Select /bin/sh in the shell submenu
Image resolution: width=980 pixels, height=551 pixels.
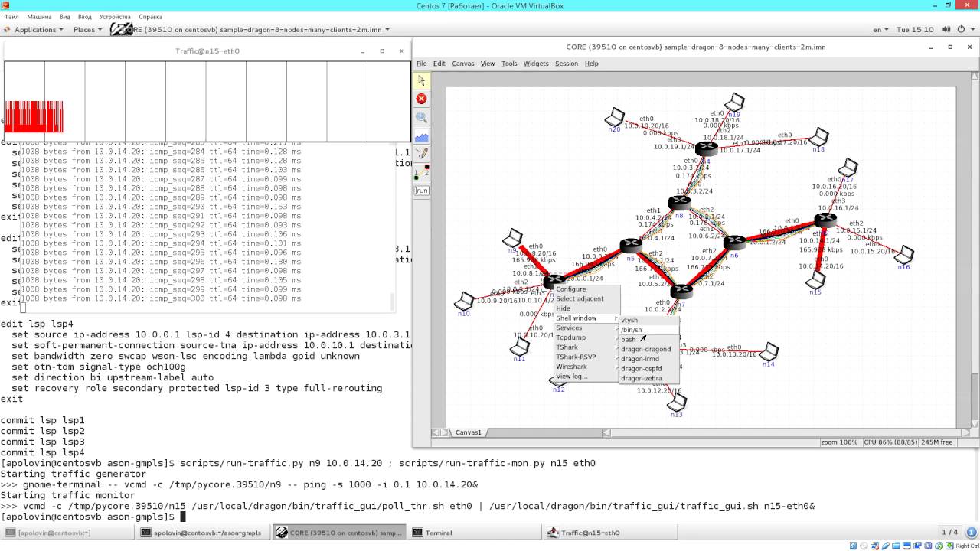coord(648,330)
